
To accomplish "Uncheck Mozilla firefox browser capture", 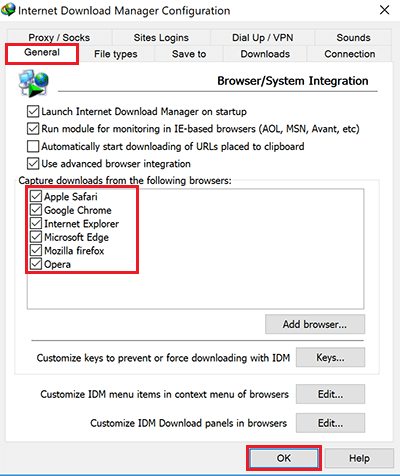I will click(x=36, y=250).
